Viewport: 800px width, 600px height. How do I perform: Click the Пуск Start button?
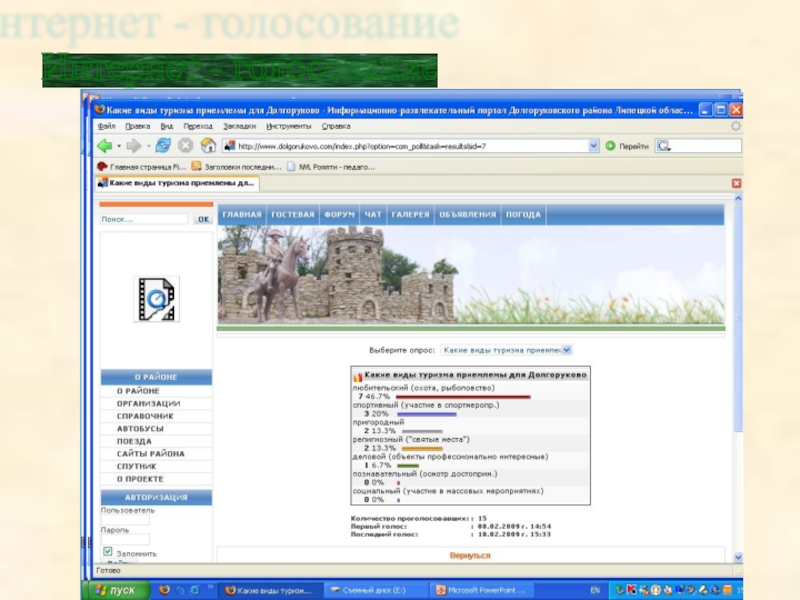[115, 590]
